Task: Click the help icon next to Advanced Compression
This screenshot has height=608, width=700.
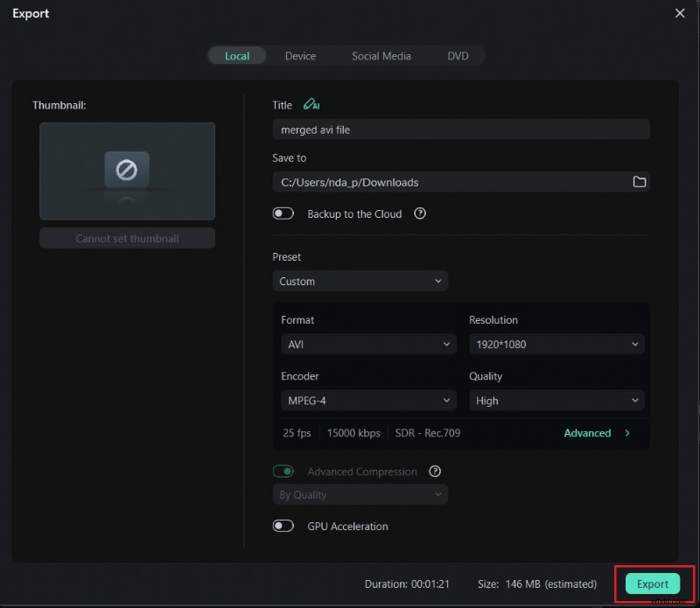Action: tap(435, 472)
